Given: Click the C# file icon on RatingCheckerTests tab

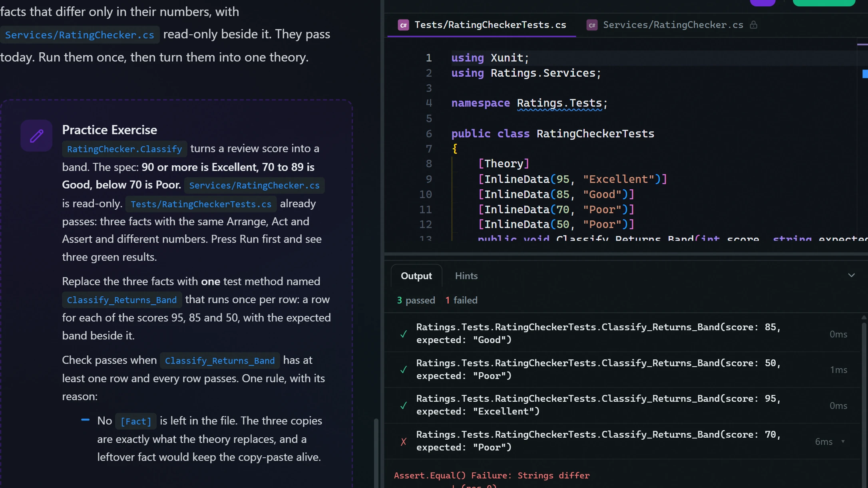Looking at the screenshot, I should coord(403,25).
